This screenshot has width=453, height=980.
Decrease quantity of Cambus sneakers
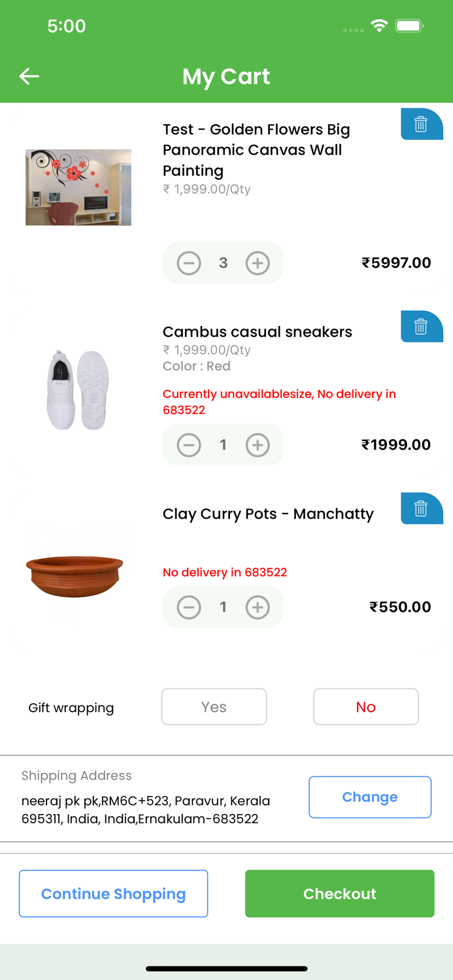point(189,445)
